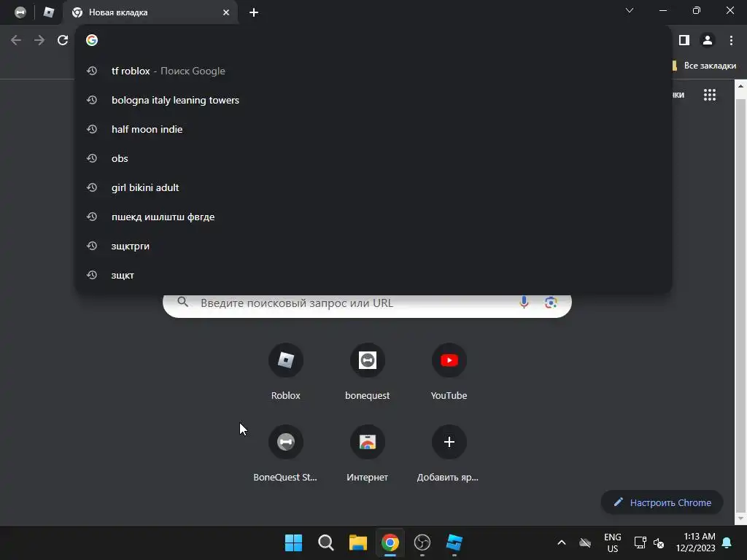The width and height of the screenshot is (747, 560).
Task: Open a new tab with plus button
Action: [254, 12]
